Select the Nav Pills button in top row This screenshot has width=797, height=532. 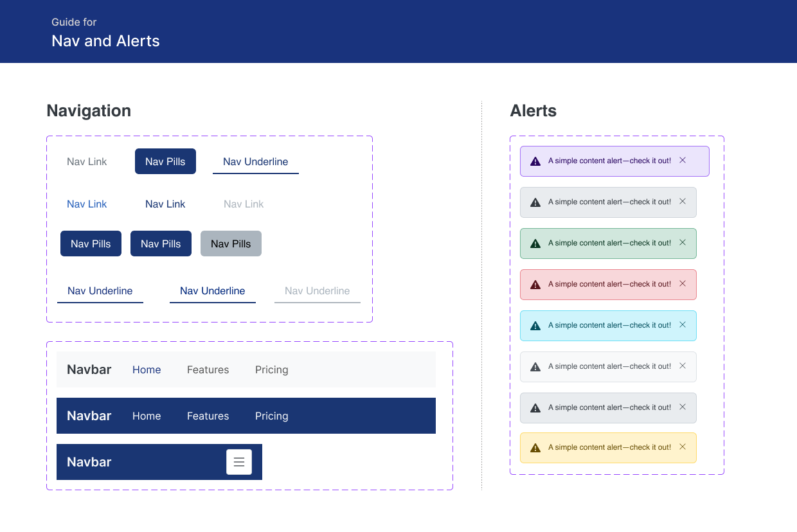165,161
